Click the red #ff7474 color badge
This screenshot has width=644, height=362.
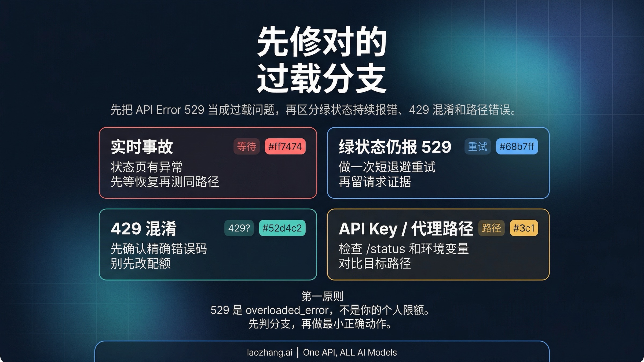click(x=285, y=146)
